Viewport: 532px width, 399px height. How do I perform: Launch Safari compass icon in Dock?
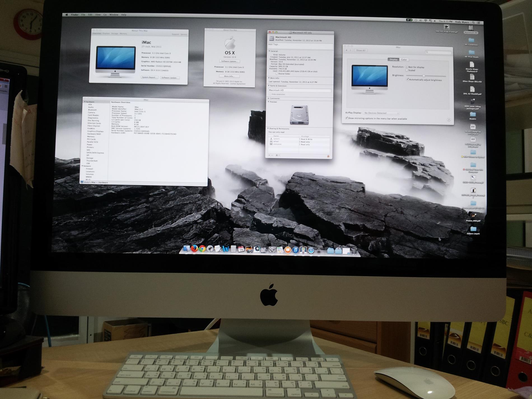point(311,251)
